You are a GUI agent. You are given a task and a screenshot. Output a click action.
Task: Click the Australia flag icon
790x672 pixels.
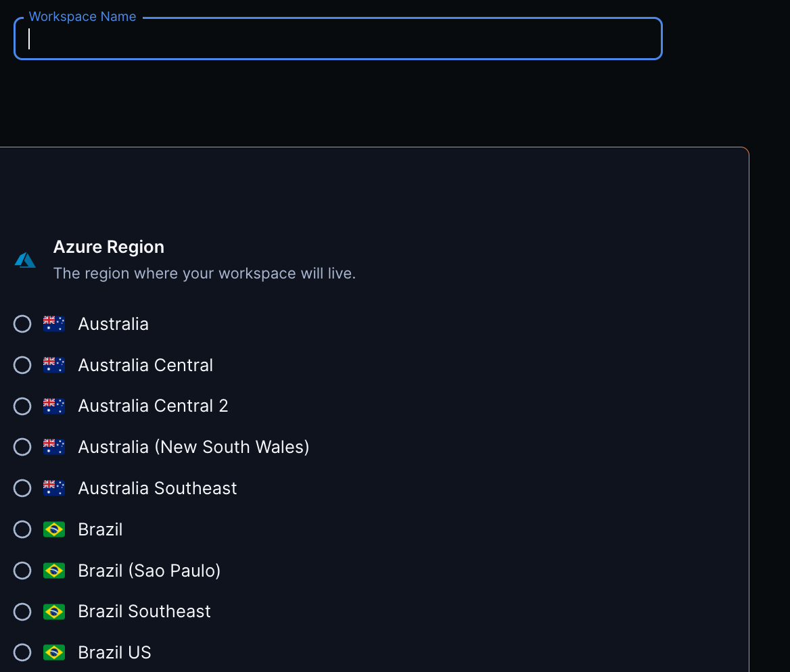tap(53, 323)
